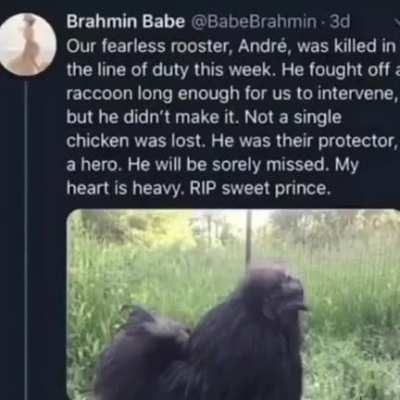
Task: View the attached rooster photo
Action: tap(233, 304)
